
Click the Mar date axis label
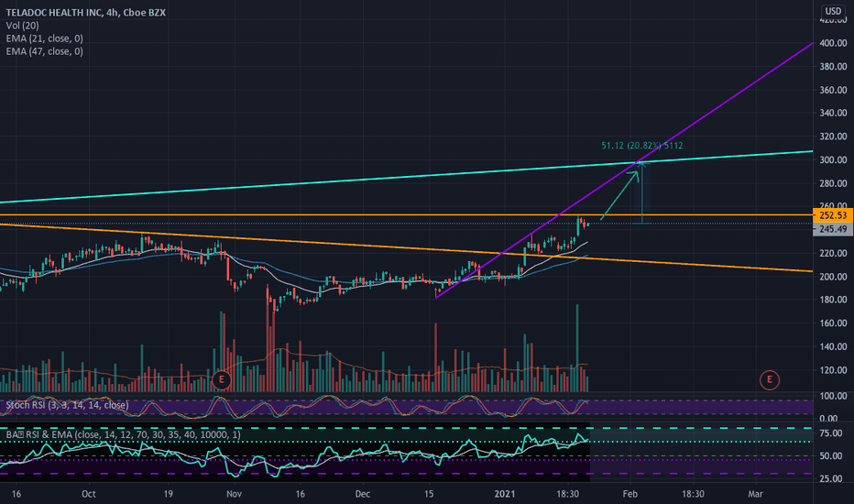755,494
